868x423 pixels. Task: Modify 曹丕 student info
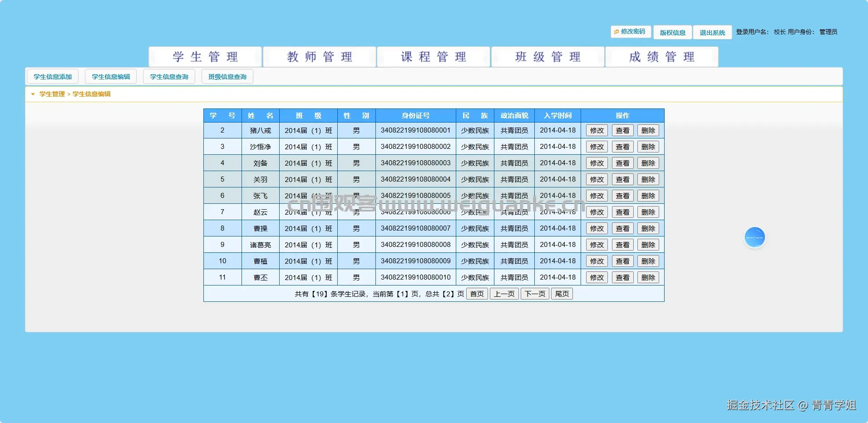click(x=597, y=278)
